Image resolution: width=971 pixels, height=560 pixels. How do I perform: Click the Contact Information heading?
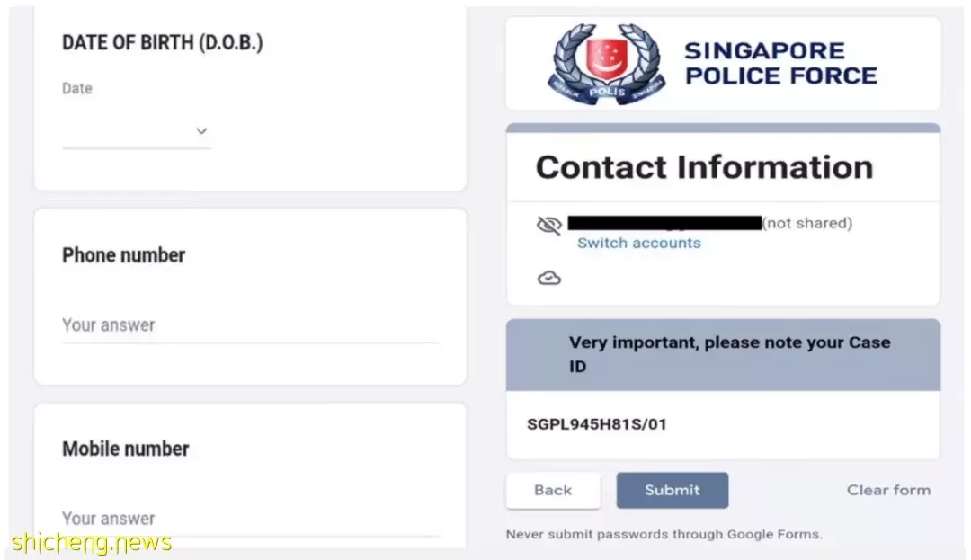pyautogui.click(x=704, y=167)
